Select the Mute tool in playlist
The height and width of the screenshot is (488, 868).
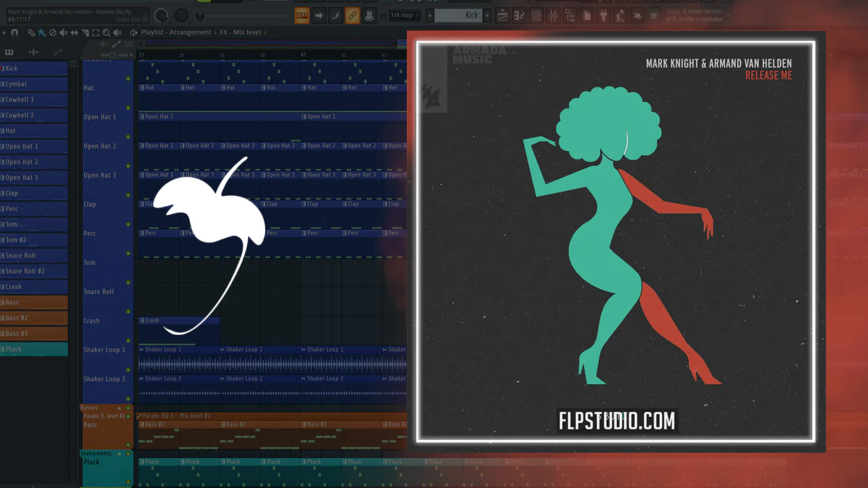[64, 33]
